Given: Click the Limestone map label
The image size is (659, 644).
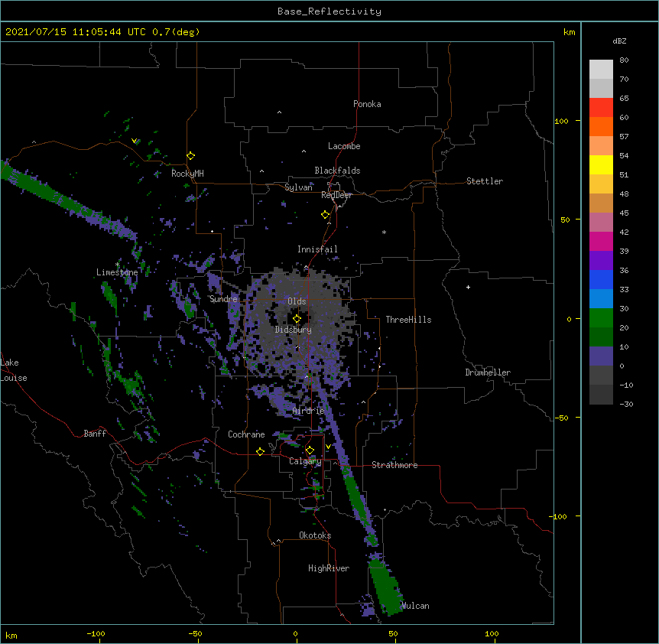Looking at the screenshot, I should [x=117, y=272].
